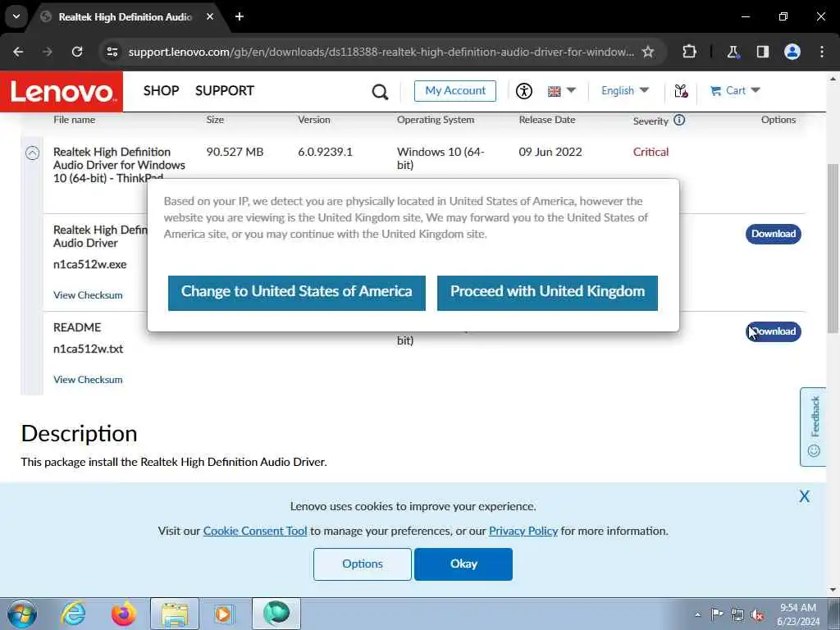Open the Windows Start button
840x630 pixels.
(22, 614)
